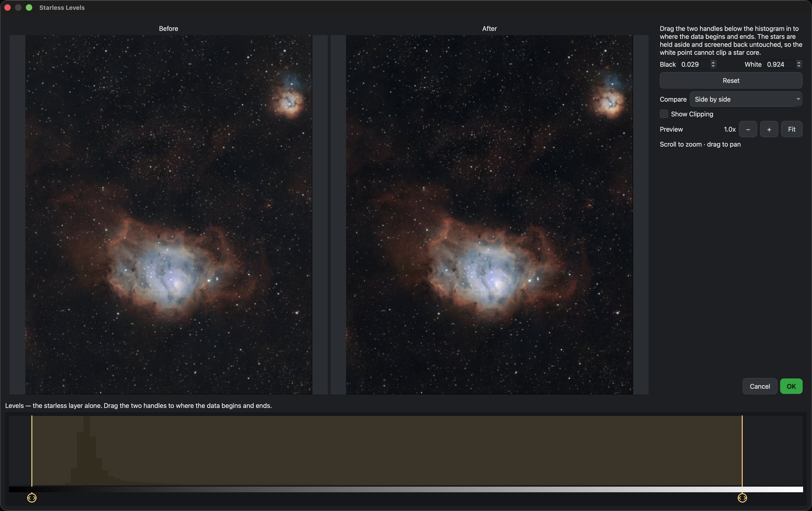812x511 pixels.
Task: Click the After preview image
Action: [489, 215]
